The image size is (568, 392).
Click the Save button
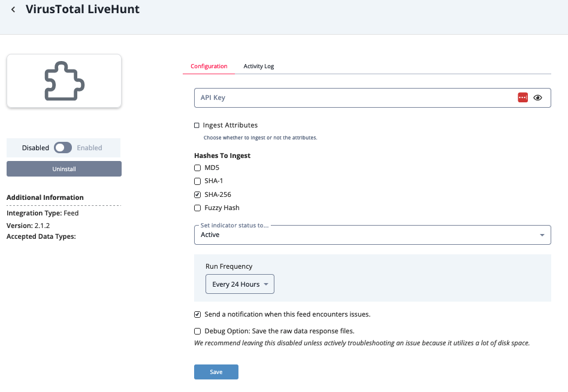(x=216, y=372)
